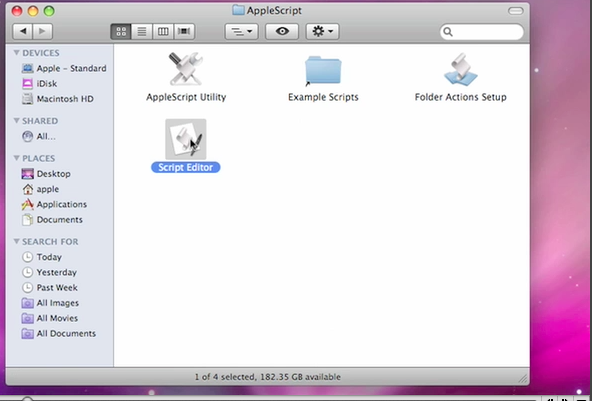Click the clock icon beside Past Week
Viewport: 592px width, 401px height.
pos(28,288)
